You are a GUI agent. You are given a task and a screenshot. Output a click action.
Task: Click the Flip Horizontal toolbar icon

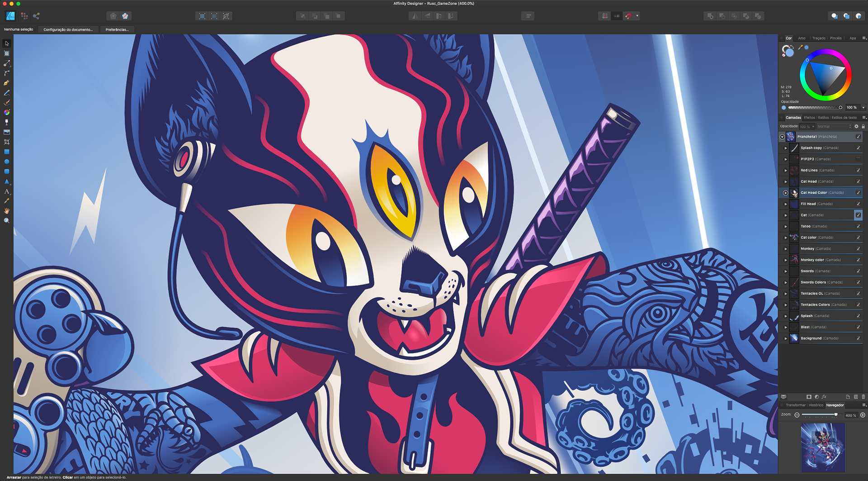pyautogui.click(x=415, y=16)
